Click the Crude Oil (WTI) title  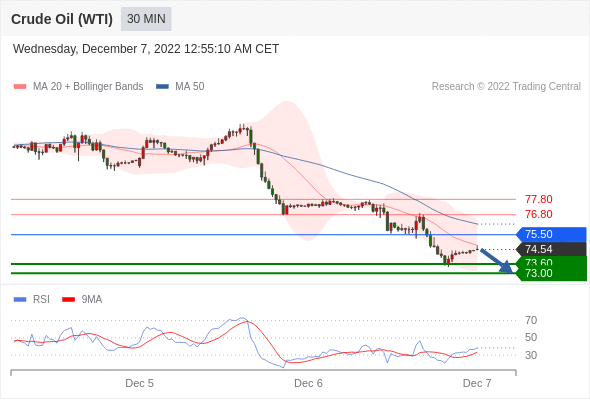(62, 19)
